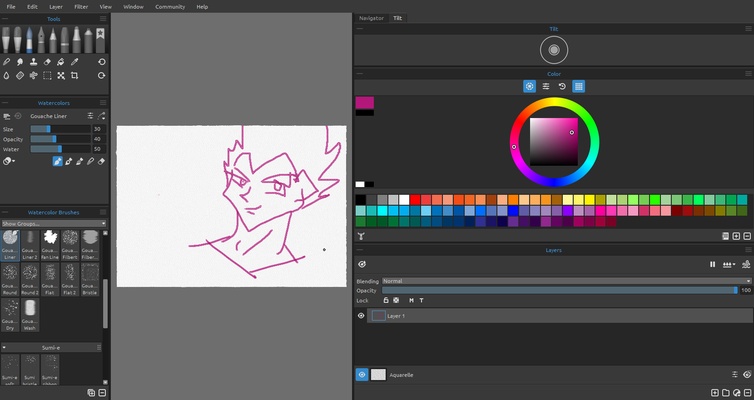Viewport: 754px width, 400px height.
Task: Select the pencil tool in Tools strip
Action: (53, 39)
